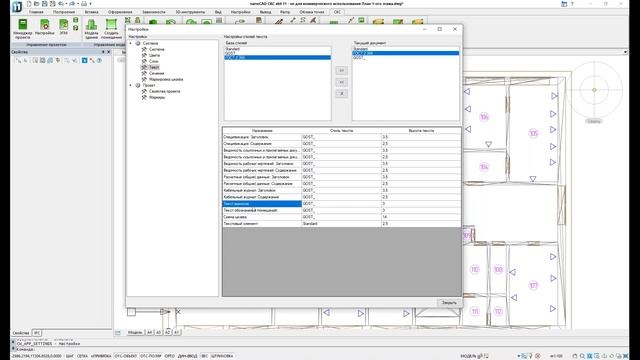Toggle ШТРИХОВКА hatch display in status bar
This screenshot has width=640, height=360.
point(222,356)
